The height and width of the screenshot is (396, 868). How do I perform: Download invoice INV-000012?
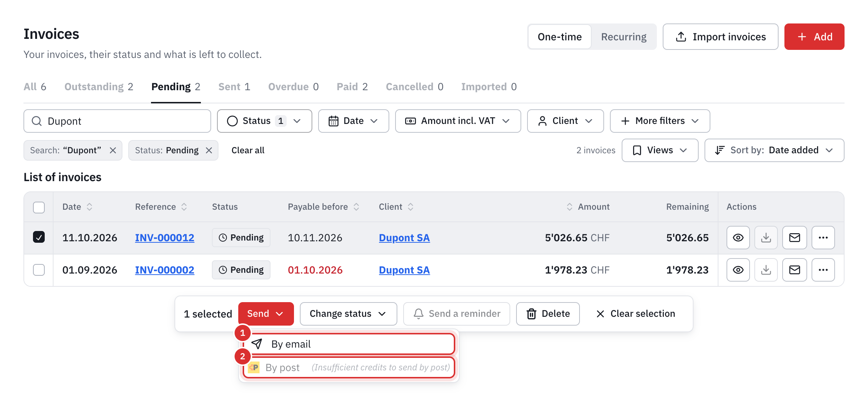click(x=766, y=238)
